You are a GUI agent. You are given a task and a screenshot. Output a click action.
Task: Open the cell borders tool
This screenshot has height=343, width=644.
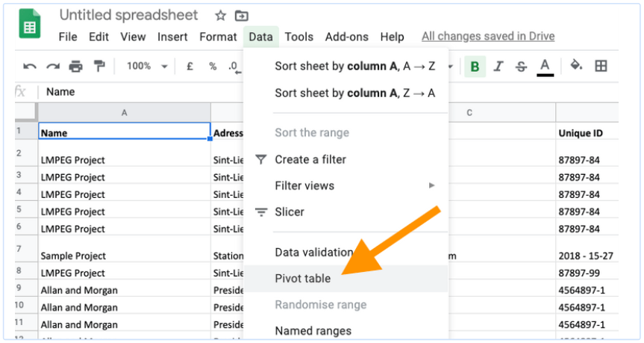(x=601, y=66)
